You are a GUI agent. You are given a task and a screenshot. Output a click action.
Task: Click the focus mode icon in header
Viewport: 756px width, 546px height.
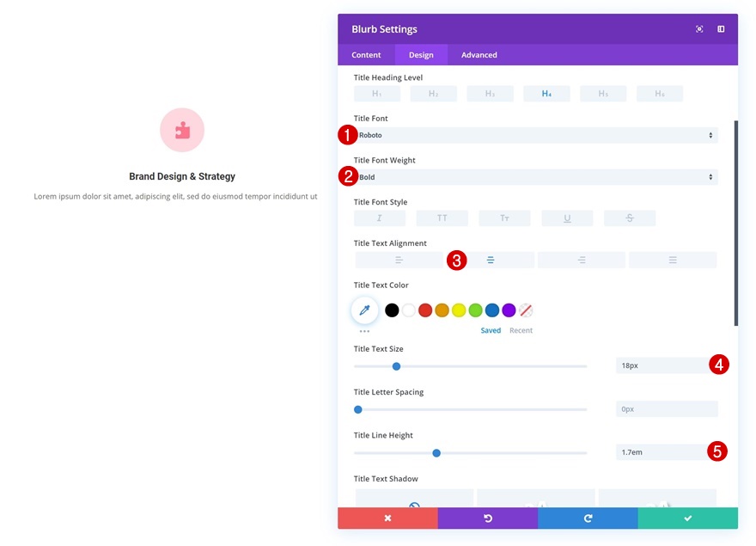[699, 29]
